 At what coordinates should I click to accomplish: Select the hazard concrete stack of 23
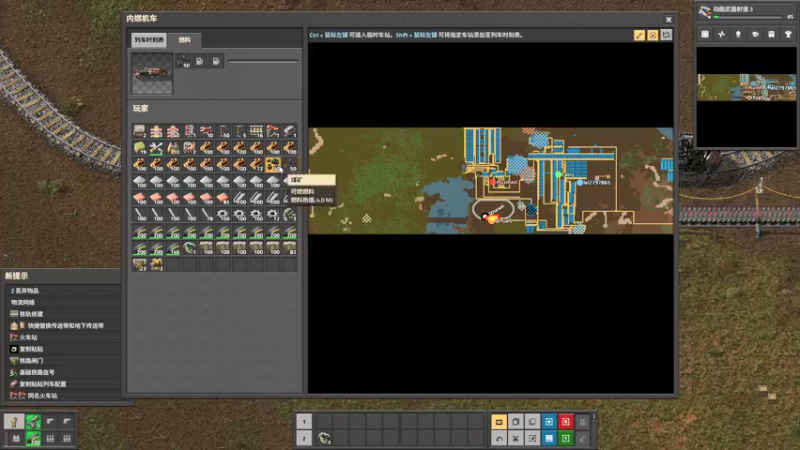click(139, 264)
